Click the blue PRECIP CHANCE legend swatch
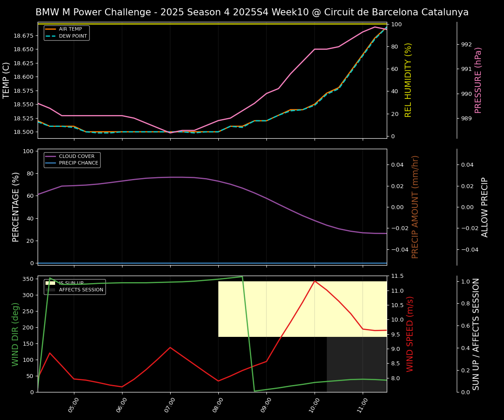This screenshot has height=420, width=504. point(51,163)
